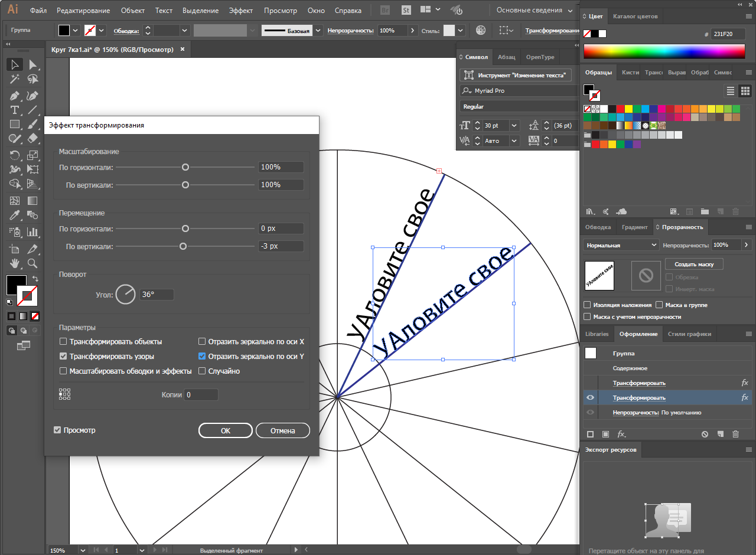Open the font family Myriad Pro dropdown
The height and width of the screenshot is (555, 756).
click(x=519, y=91)
